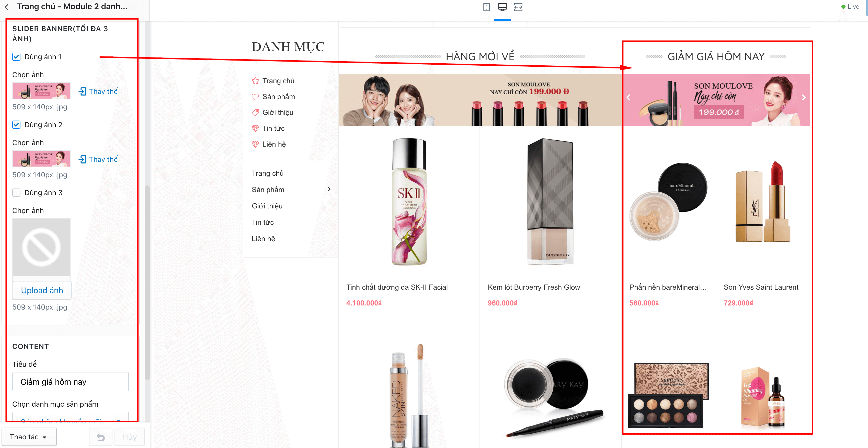
Task: Switch preview to full-width view
Action: click(518, 7)
